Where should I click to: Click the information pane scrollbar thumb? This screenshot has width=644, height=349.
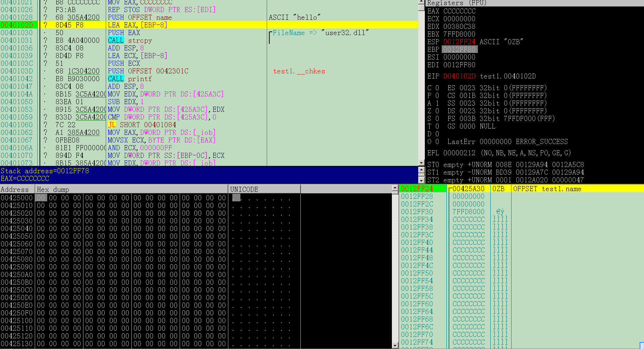[421, 175]
